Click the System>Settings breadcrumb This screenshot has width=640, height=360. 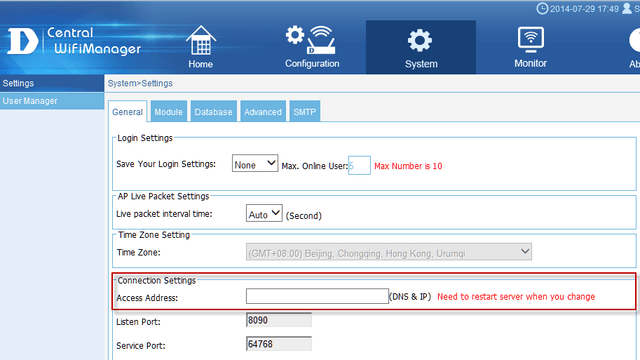[140, 83]
